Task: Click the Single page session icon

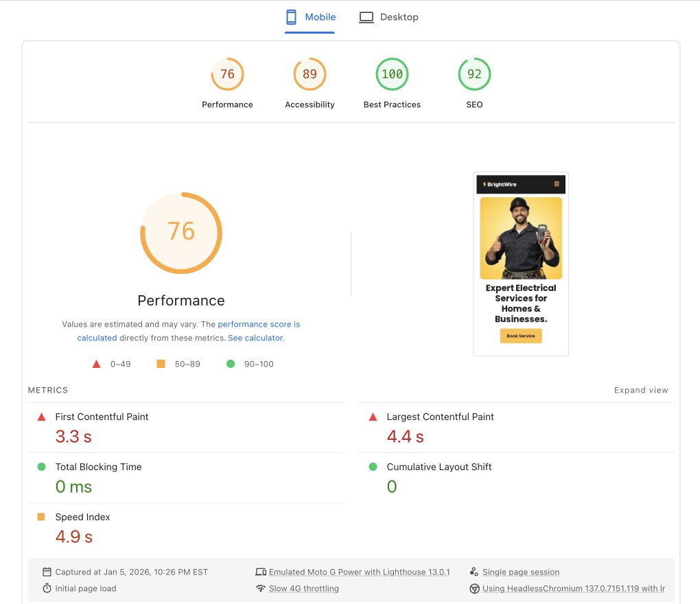Action: tap(474, 571)
